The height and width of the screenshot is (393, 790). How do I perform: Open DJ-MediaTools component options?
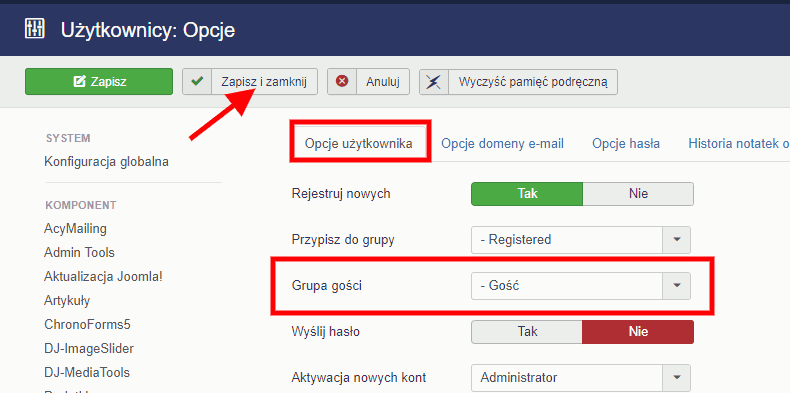(x=87, y=373)
